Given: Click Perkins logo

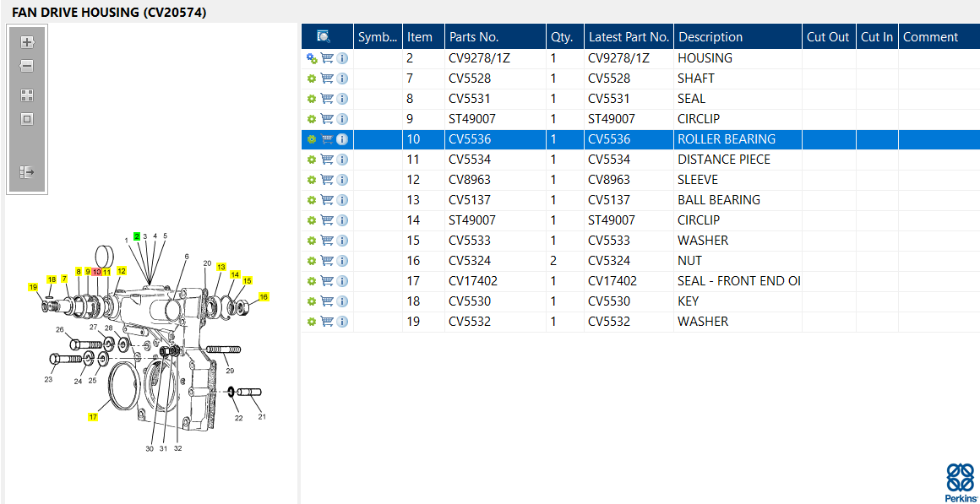Looking at the screenshot, I should pos(961,482).
